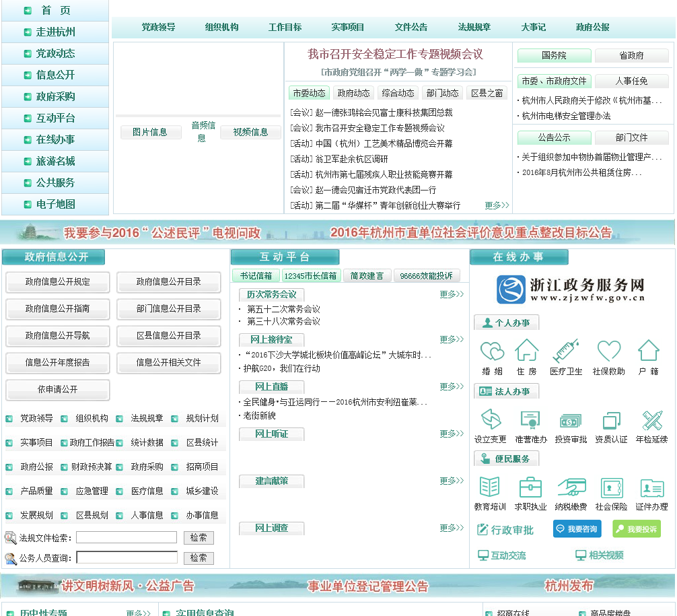This screenshot has width=677, height=616.
Task: Expand 更多 for 建言献策
Action: 451,481
